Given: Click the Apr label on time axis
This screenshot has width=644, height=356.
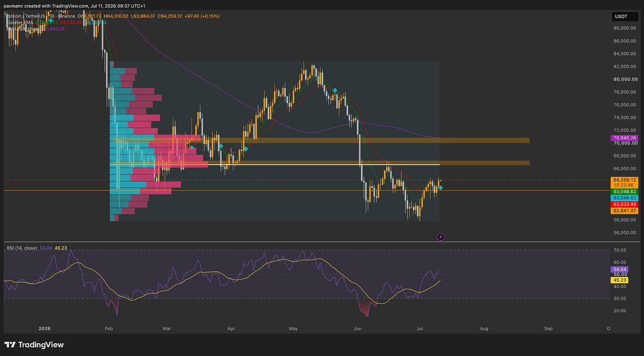Looking at the screenshot, I should (231, 329).
